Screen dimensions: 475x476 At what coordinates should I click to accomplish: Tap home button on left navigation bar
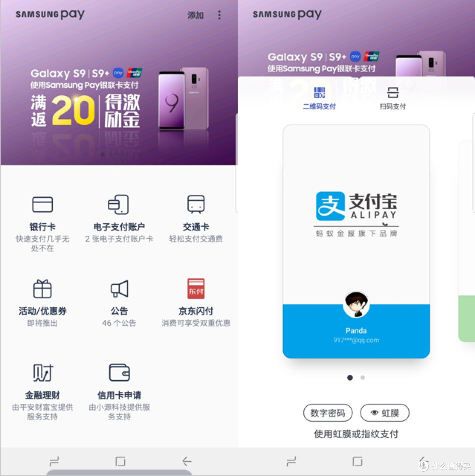tap(120, 461)
